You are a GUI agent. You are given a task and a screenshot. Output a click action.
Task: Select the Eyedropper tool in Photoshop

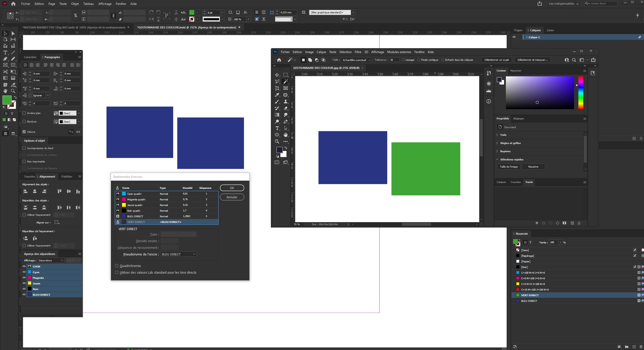[277, 95]
